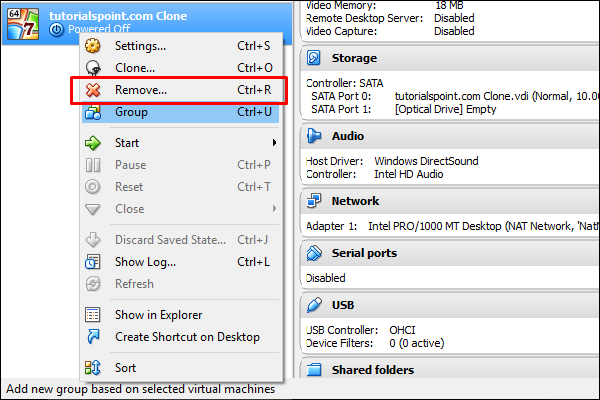Viewport: 600px width, 400px height.
Task: Select Remove... from the context menu
Action: click(141, 90)
